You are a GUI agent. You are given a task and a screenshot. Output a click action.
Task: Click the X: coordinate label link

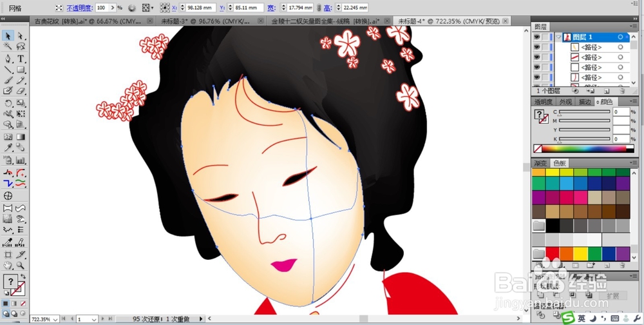(175, 8)
